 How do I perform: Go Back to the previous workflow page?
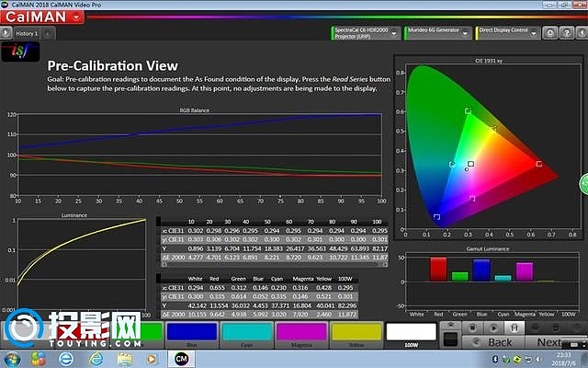click(492, 342)
